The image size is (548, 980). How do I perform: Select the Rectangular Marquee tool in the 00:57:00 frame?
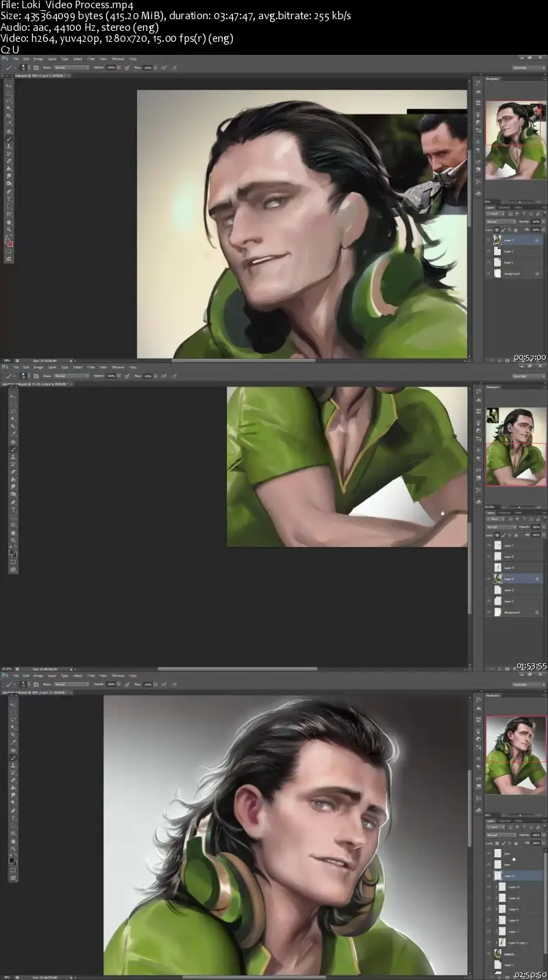coord(9,93)
